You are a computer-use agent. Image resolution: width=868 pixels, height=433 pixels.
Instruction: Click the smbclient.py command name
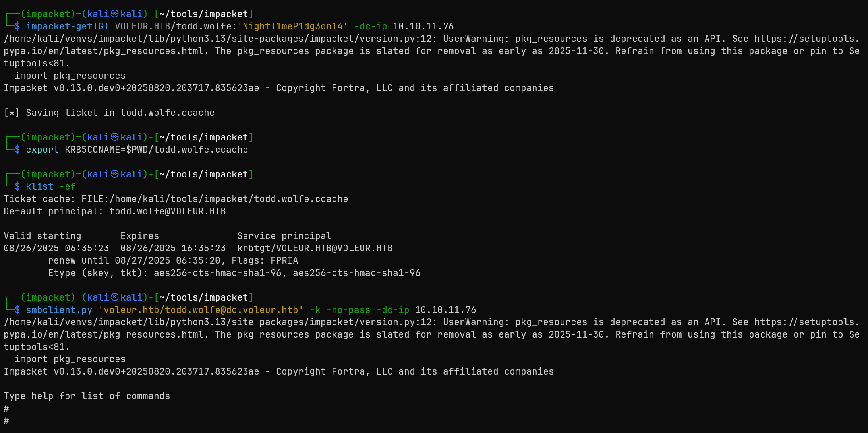[x=59, y=310]
